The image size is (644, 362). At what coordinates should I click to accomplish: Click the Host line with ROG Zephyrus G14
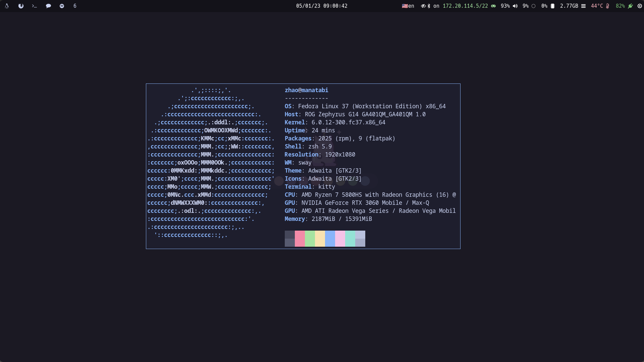point(355,114)
